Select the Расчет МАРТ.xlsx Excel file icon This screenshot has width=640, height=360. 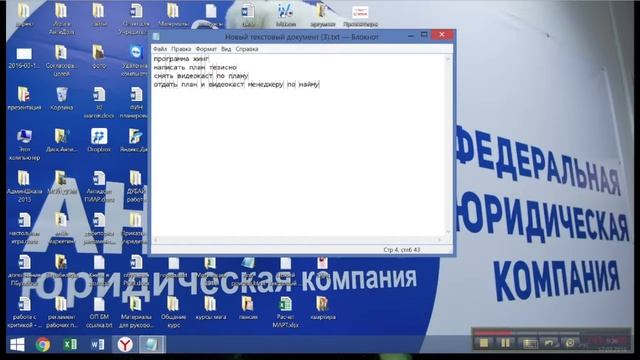pyautogui.click(x=285, y=313)
